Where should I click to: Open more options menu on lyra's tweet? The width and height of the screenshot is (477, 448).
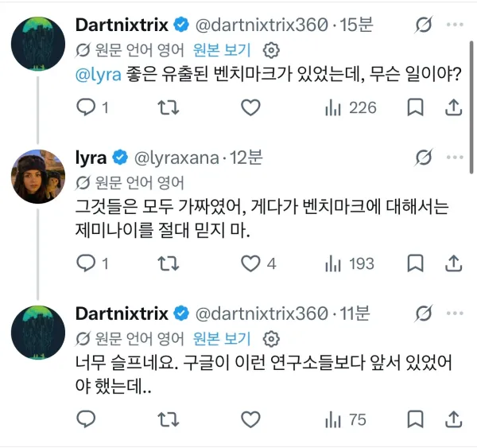455,158
